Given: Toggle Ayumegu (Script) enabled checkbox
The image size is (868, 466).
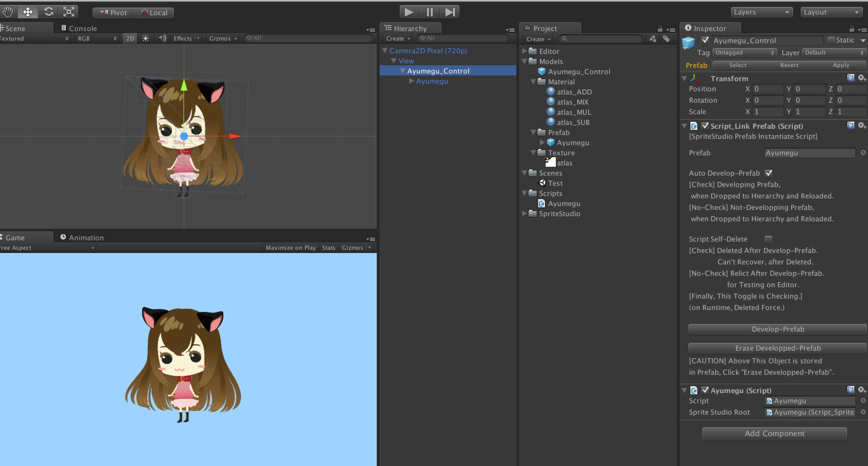Looking at the screenshot, I should (705, 390).
